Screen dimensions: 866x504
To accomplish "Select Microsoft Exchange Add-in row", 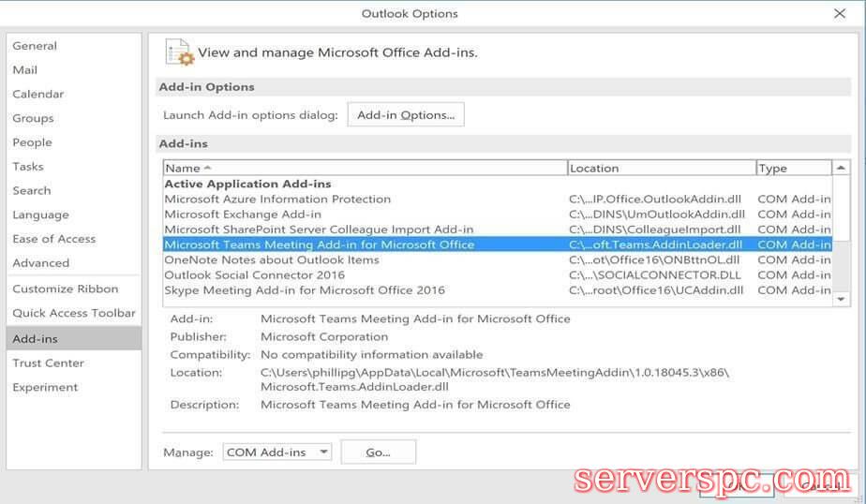I will (x=243, y=214).
